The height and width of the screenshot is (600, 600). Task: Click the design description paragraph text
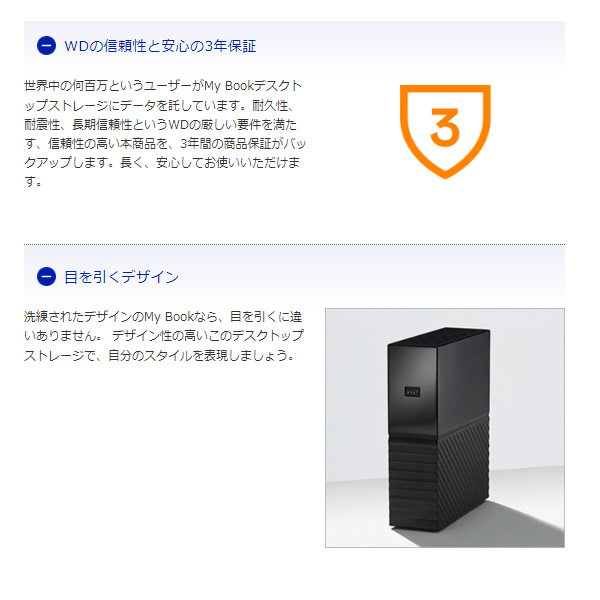point(164,336)
